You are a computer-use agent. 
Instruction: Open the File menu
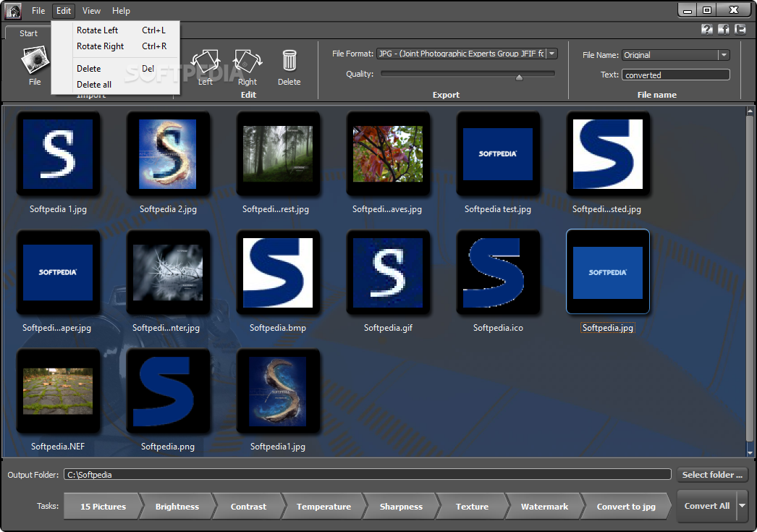click(38, 11)
